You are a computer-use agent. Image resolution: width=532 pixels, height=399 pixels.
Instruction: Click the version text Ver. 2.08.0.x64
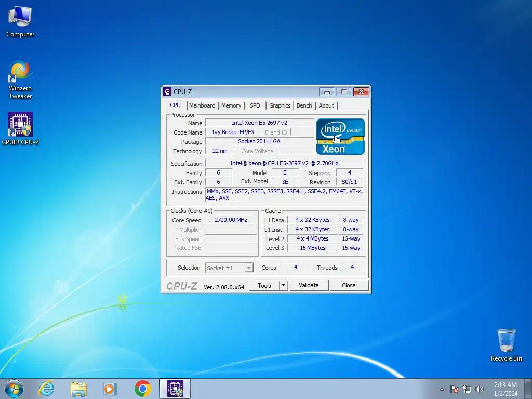pos(224,287)
